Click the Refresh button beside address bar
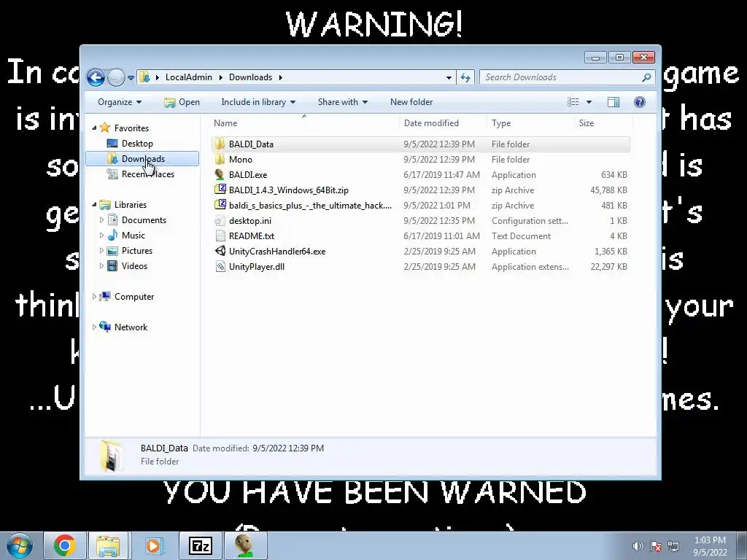Image resolution: width=747 pixels, height=560 pixels. 465,77
